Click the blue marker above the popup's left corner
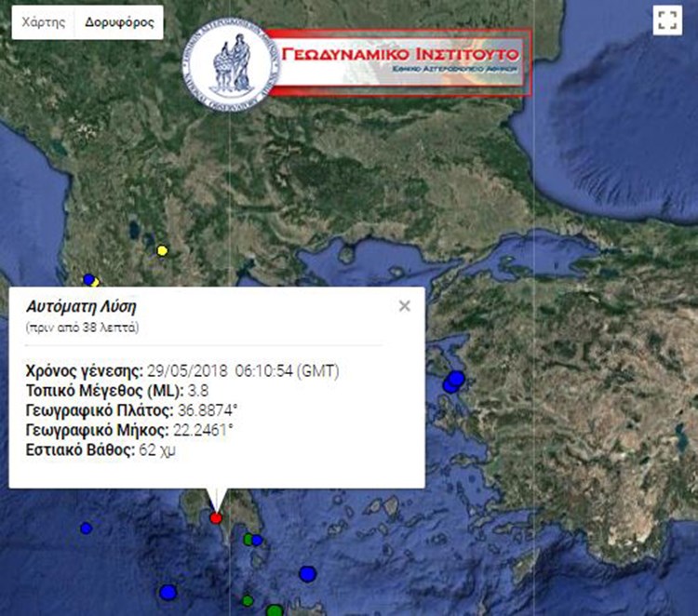The image size is (698, 616). point(89,279)
